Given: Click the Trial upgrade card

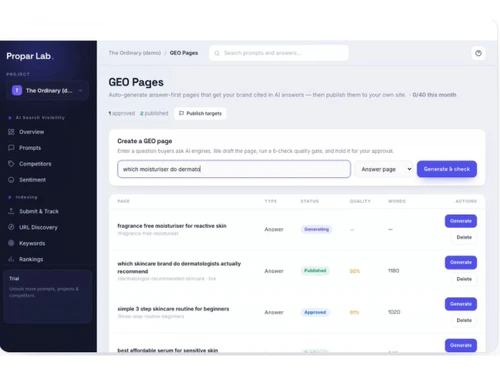Looking at the screenshot, I should tap(47, 297).
